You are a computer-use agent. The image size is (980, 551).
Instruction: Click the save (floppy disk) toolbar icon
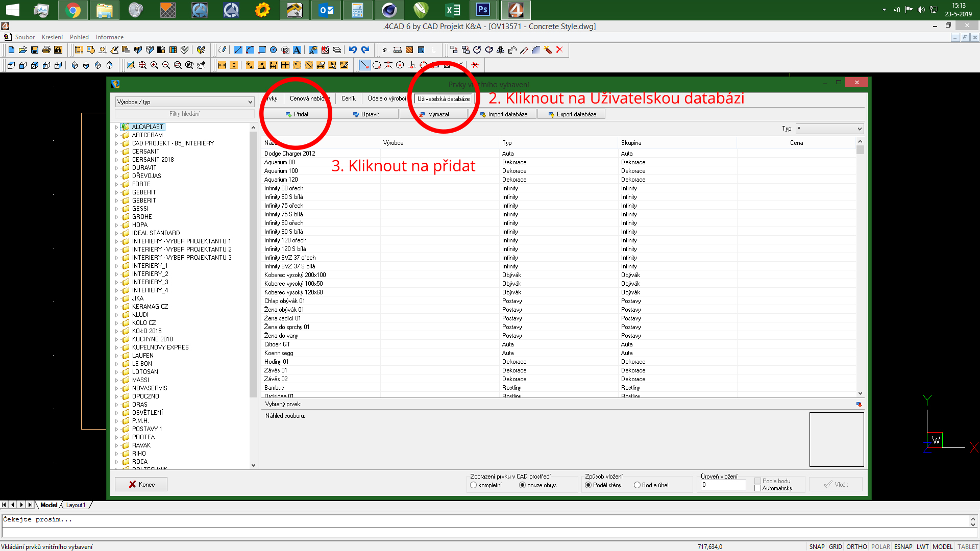[x=35, y=50]
